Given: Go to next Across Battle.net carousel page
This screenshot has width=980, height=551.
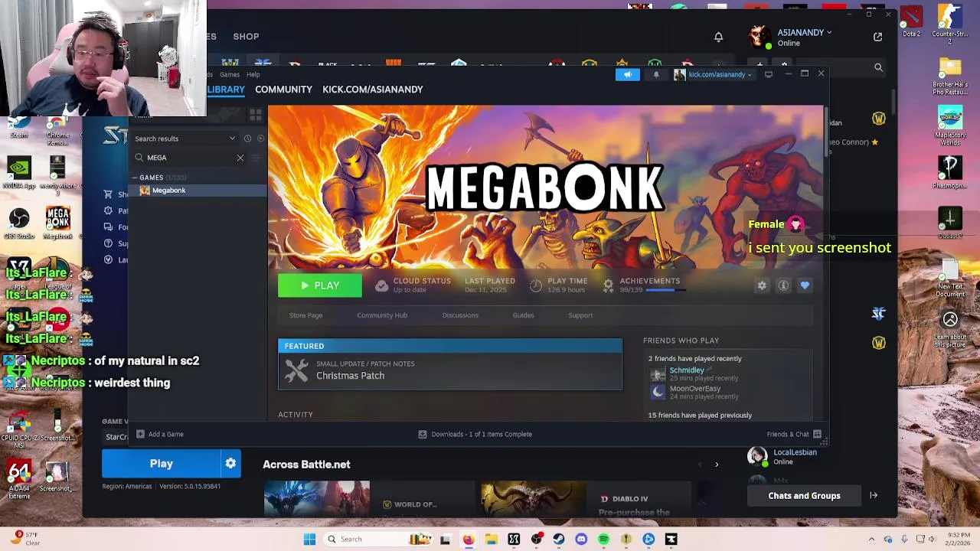Looking at the screenshot, I should (x=717, y=465).
